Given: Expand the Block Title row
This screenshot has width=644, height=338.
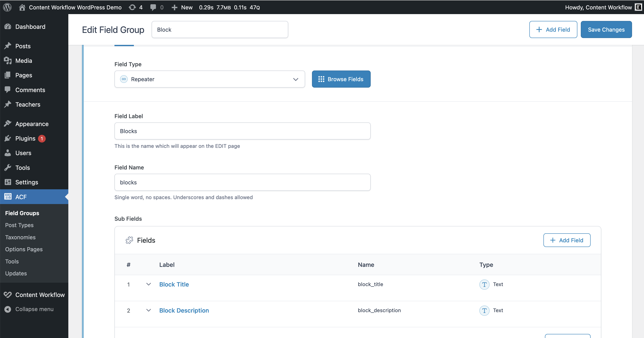Looking at the screenshot, I should [149, 284].
